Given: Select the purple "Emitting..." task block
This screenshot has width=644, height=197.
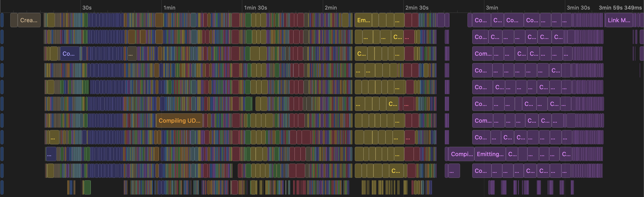Looking at the screenshot, I should [x=490, y=154].
